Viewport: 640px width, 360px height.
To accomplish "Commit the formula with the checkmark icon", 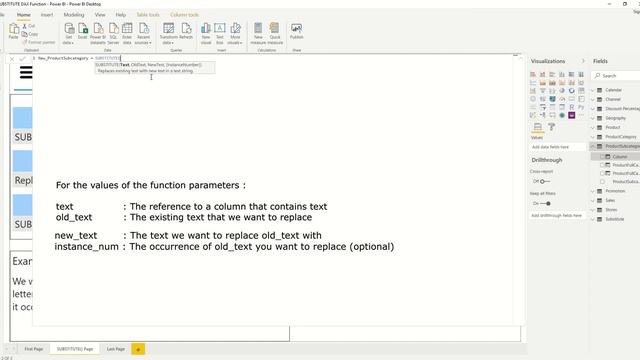I will click(x=22, y=59).
